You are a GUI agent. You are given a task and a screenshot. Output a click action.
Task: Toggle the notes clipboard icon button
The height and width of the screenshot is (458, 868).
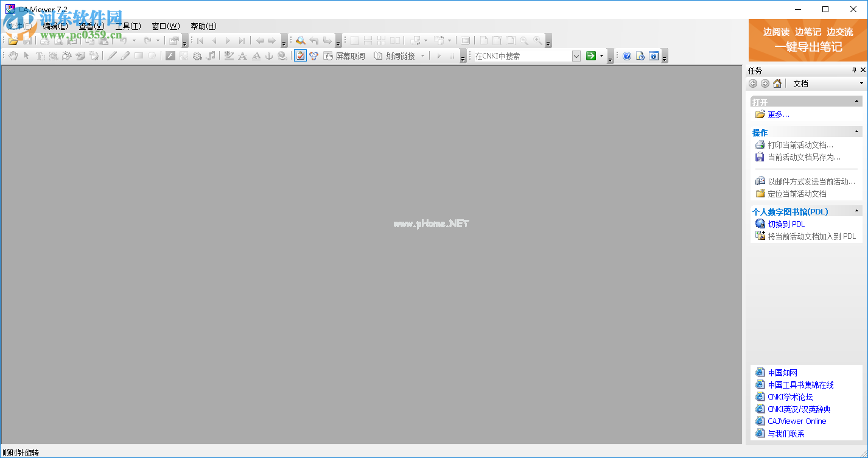pos(300,56)
